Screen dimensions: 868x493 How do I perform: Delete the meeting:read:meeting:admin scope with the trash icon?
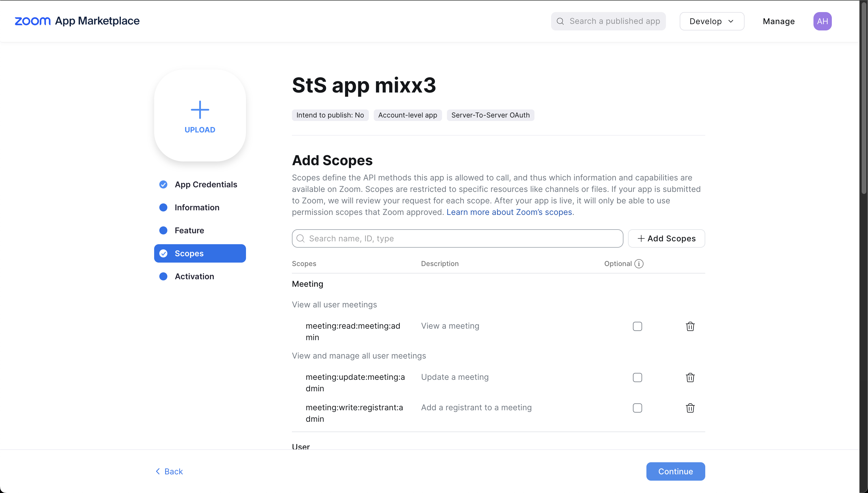click(690, 326)
